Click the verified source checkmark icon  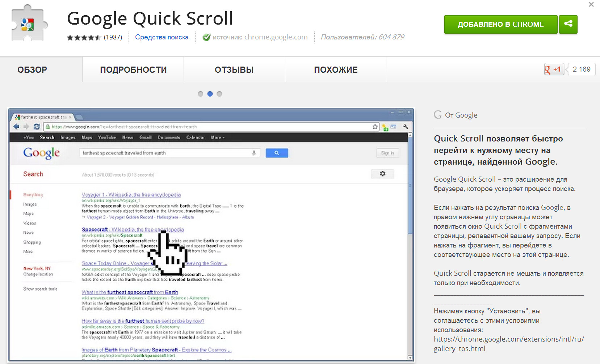206,37
